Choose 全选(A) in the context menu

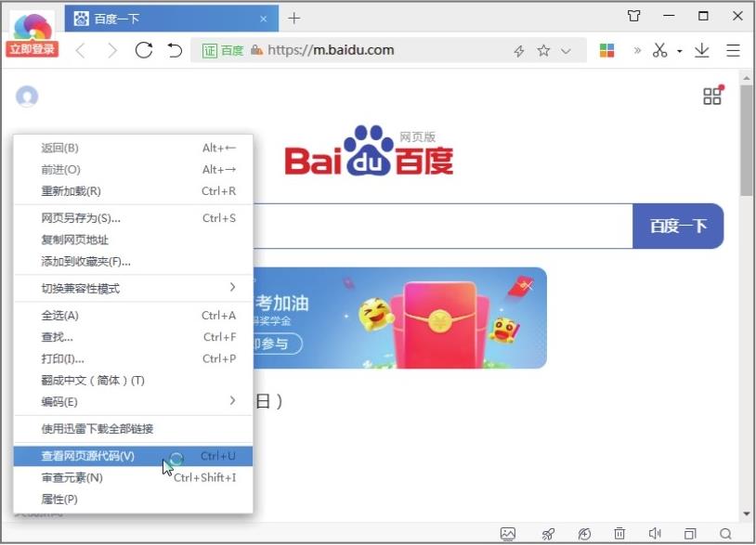[133, 316]
